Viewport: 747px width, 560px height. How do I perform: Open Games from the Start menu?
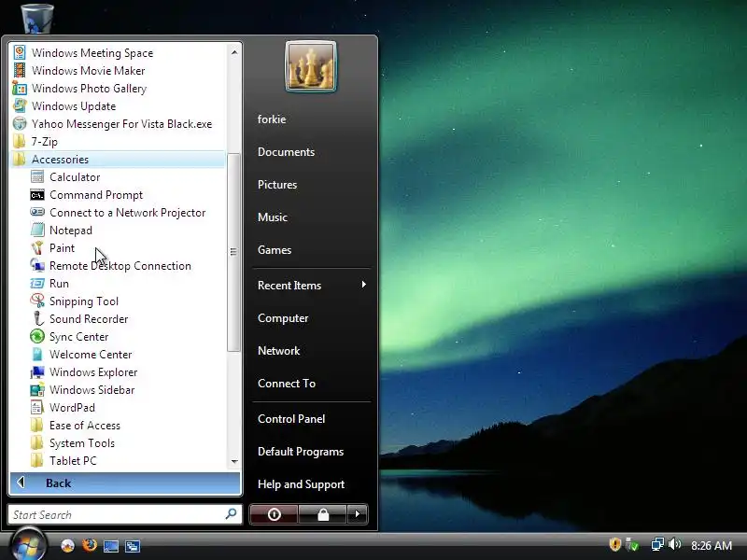click(x=274, y=249)
